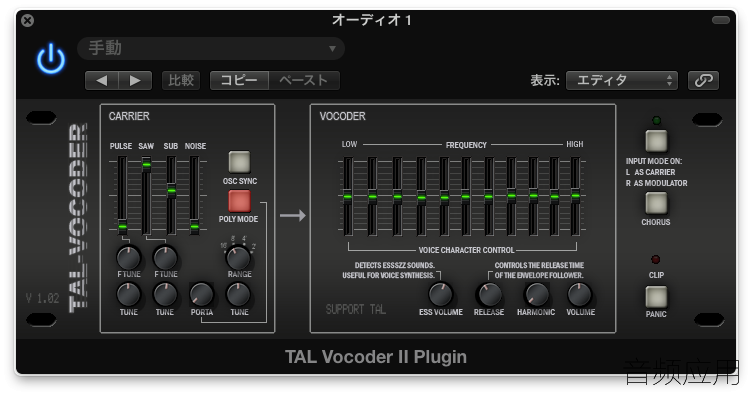Go to previous preset with left arrow
Viewport: 752px width, 396px height.
[x=102, y=81]
